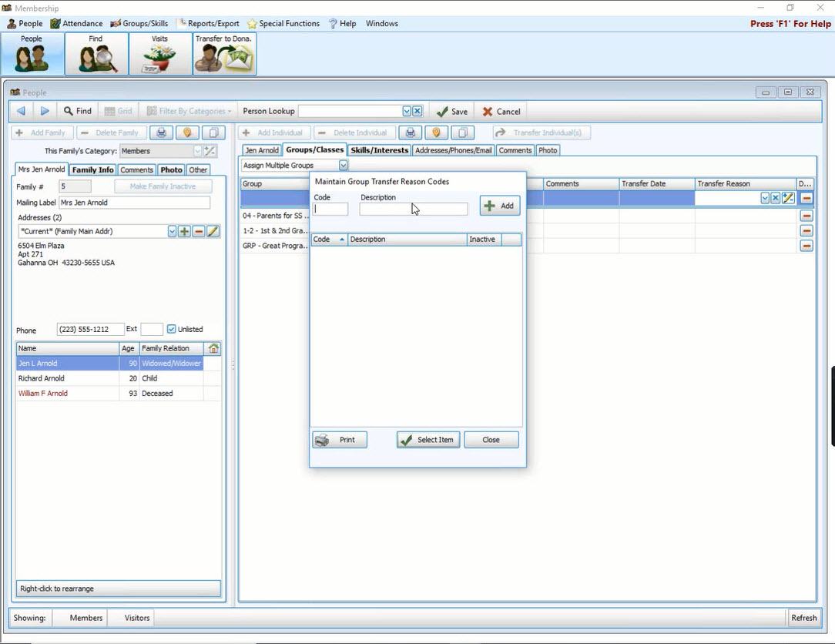Image resolution: width=835 pixels, height=644 pixels.
Task: Click the pencil edit address icon
Action: coord(213,231)
